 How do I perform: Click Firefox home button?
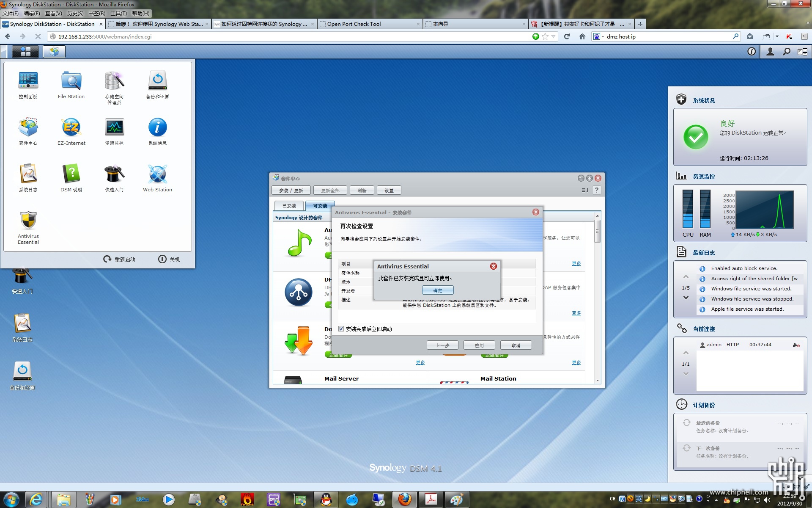point(582,36)
